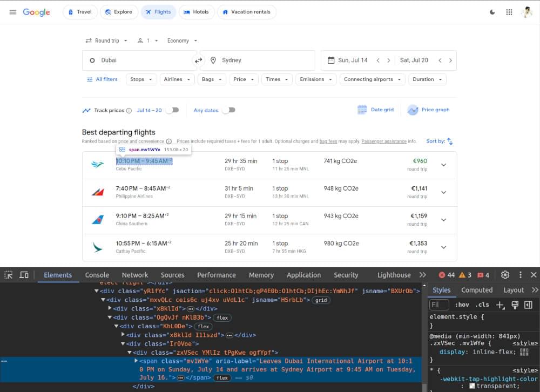This screenshot has height=392, width=540.
Task: Open the Stops filter dropdown
Action: point(141,79)
